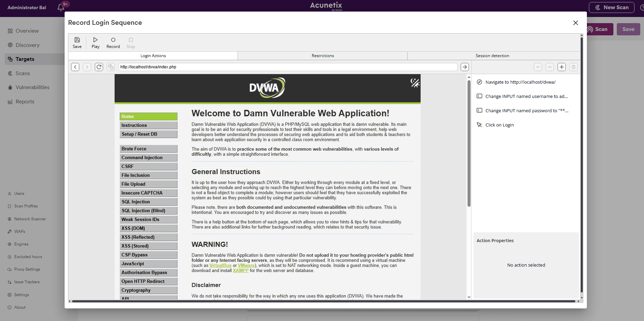Open DVWA Instructions page

point(149,125)
